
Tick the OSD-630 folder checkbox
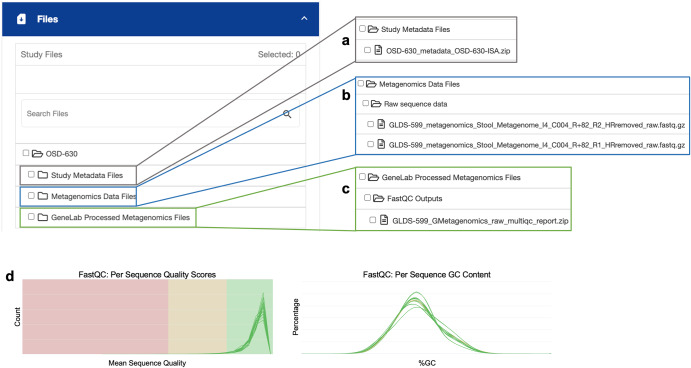click(26, 153)
